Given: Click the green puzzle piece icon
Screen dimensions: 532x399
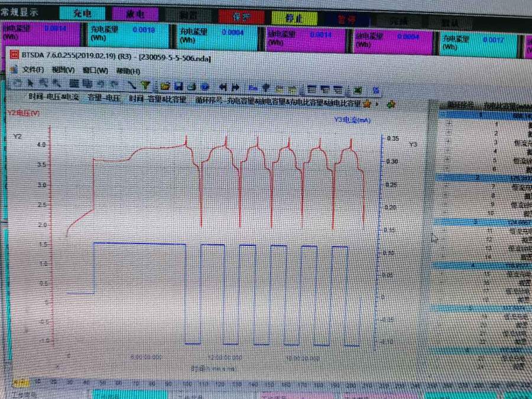Looking at the screenshot, I should tap(391, 105).
